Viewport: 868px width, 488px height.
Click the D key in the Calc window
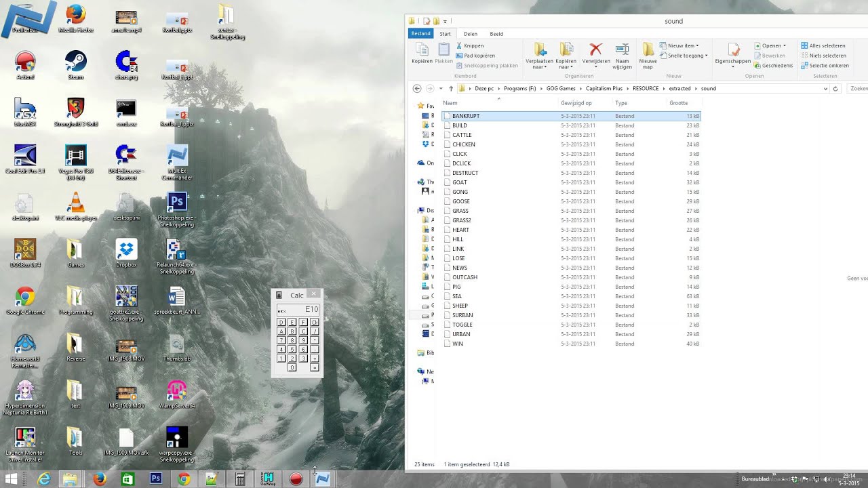click(281, 323)
